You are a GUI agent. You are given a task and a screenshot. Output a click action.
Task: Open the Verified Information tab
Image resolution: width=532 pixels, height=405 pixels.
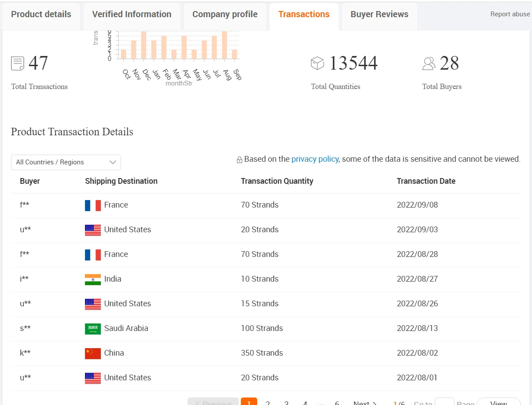[132, 15]
